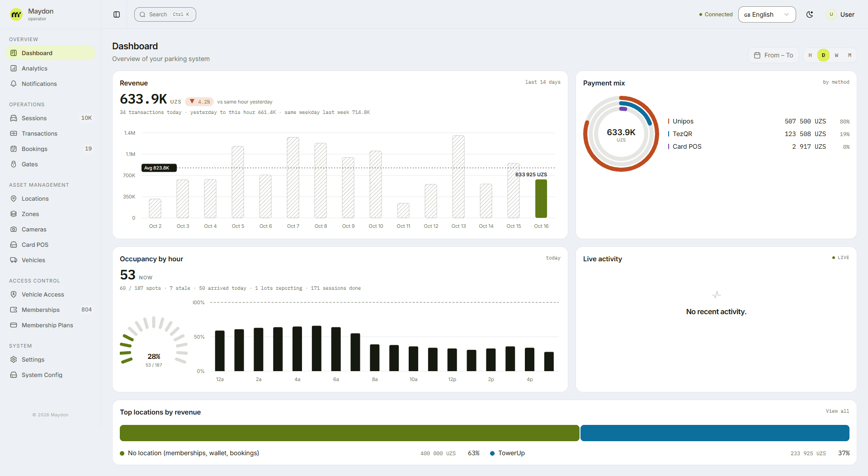Click the Analytics chart icon
The image size is (868, 476).
click(14, 68)
